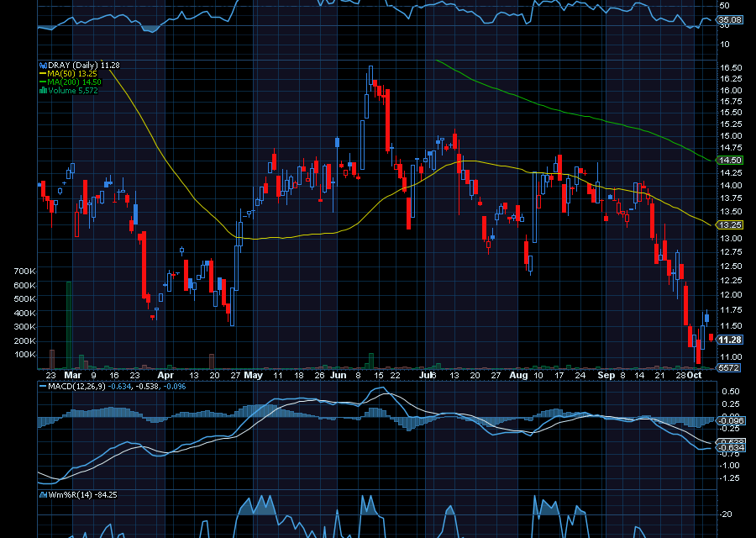The width and height of the screenshot is (756, 538).
Task: Click the volume bars icon next to Volume 5,572
Action: [43, 90]
